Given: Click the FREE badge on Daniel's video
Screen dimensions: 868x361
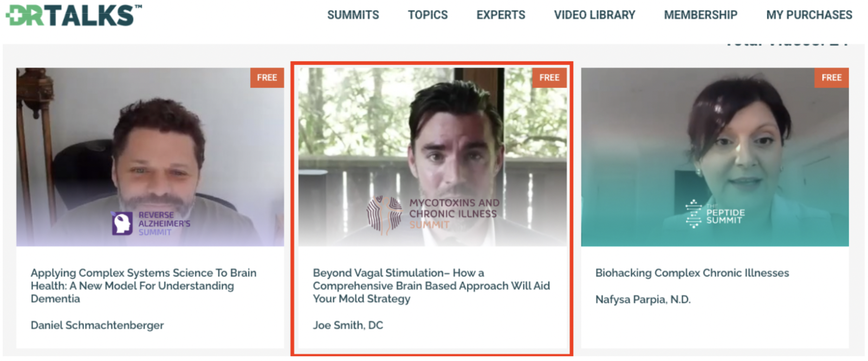Looking at the screenshot, I should [x=267, y=78].
